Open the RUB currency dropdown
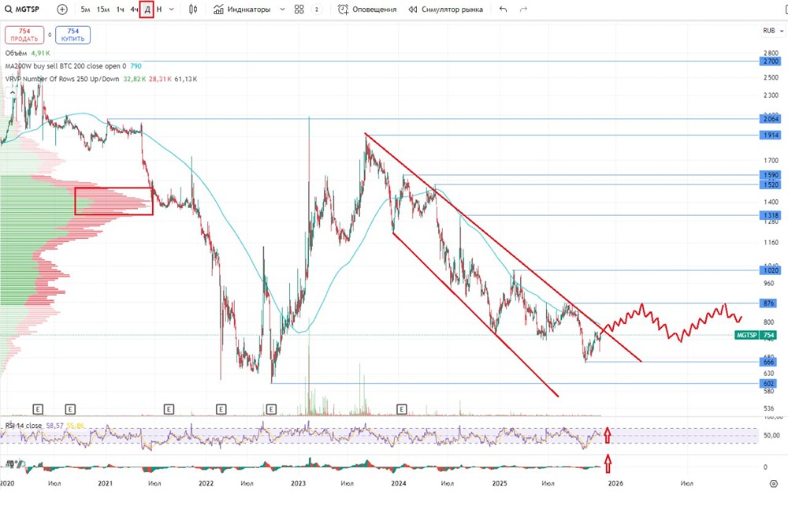The image size is (788, 532). (x=773, y=31)
